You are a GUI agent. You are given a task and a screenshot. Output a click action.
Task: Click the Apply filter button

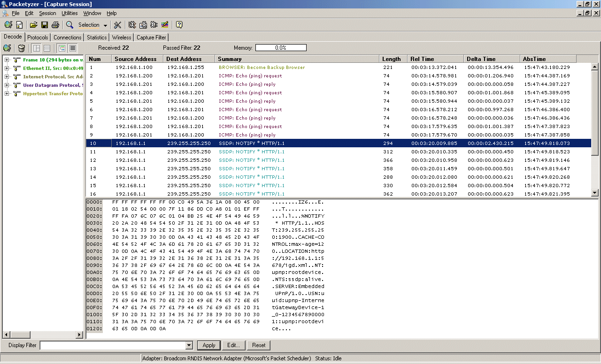(209, 345)
